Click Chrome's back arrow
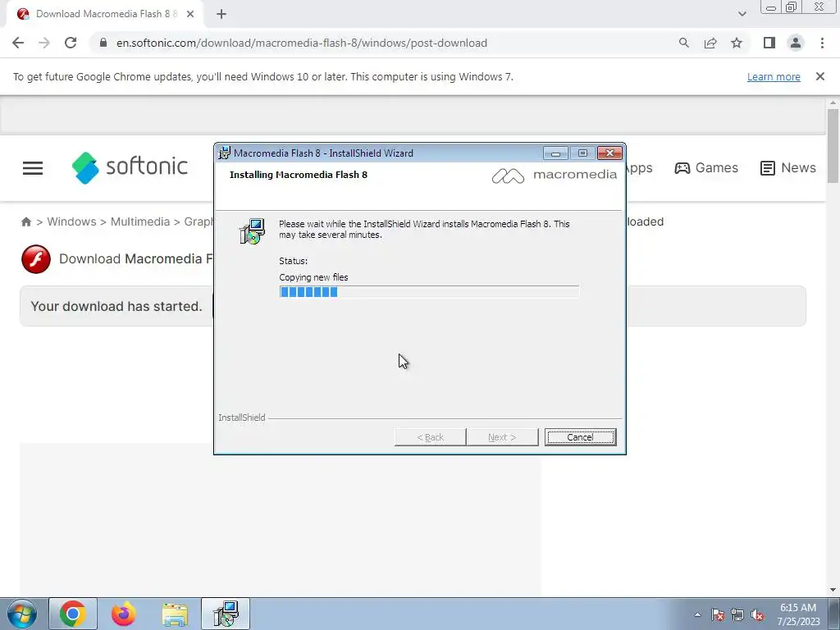The width and height of the screenshot is (840, 630). pos(18,43)
